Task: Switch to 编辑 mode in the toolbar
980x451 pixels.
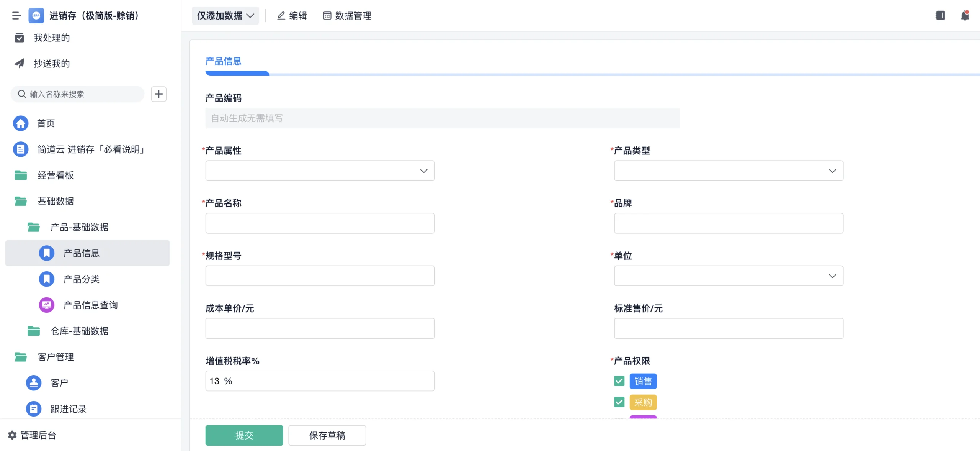Action: coord(292,16)
